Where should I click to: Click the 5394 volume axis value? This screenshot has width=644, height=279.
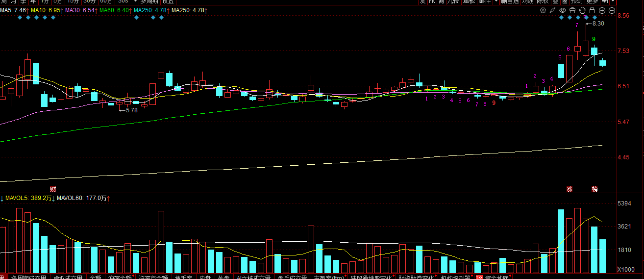click(x=623, y=203)
